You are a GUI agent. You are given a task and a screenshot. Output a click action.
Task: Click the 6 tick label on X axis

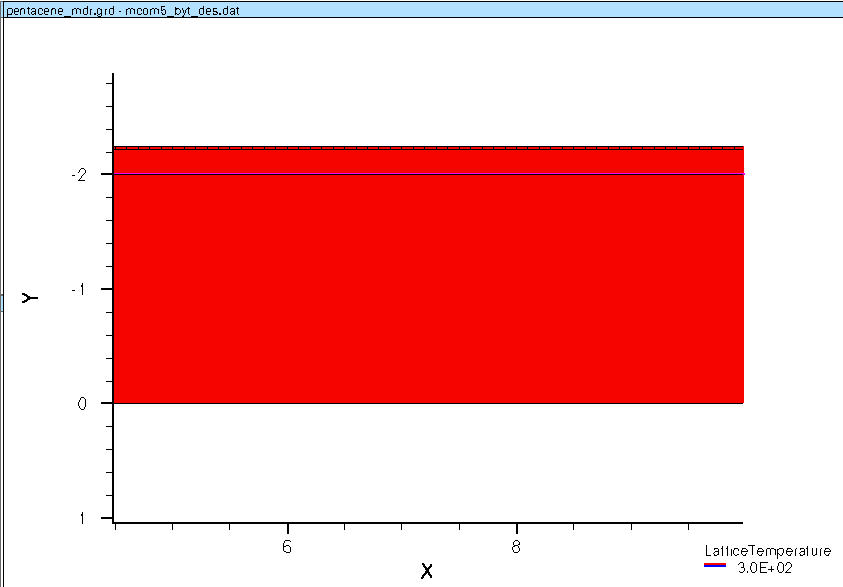[287, 546]
